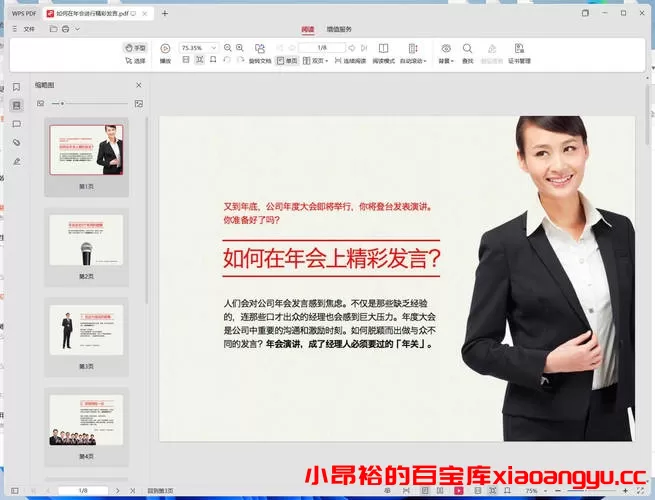This screenshot has height=500, width=655.
Task: Shrink thumbnails with small image icon
Action: click(x=41, y=103)
